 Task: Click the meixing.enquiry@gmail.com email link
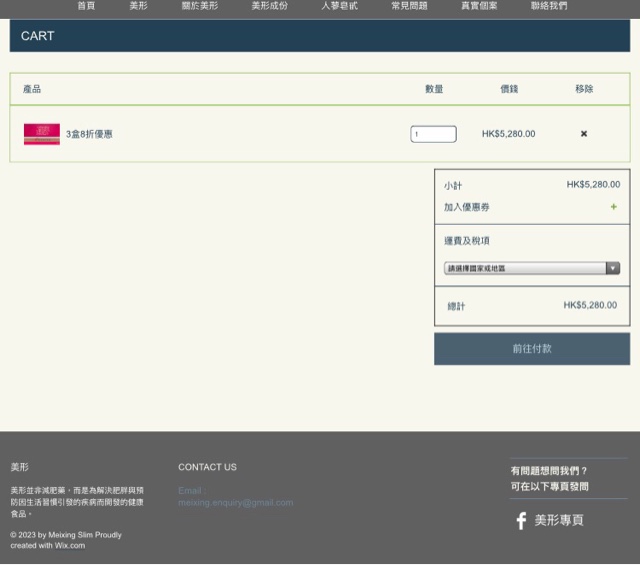click(236, 503)
